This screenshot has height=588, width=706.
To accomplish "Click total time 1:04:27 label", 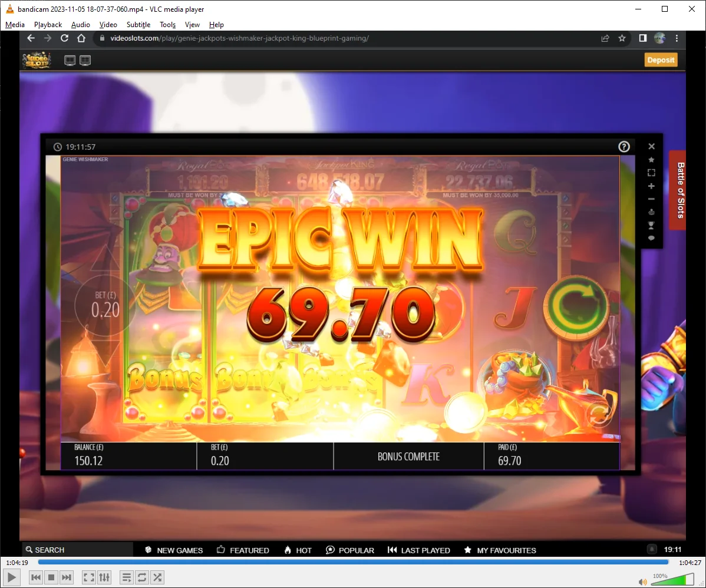I will 689,563.
